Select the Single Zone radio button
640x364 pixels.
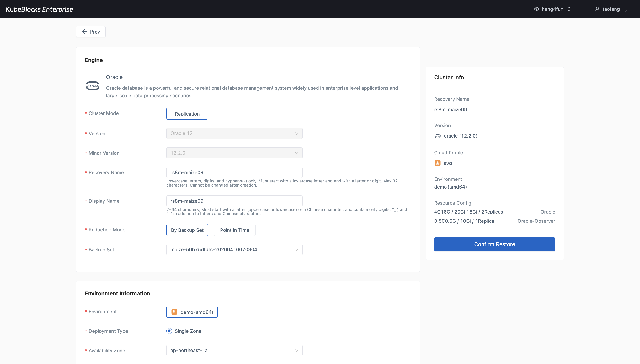[x=169, y=331]
